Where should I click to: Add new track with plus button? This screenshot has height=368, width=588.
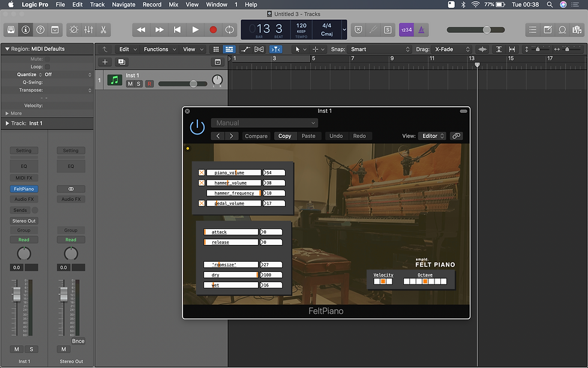[x=105, y=62]
